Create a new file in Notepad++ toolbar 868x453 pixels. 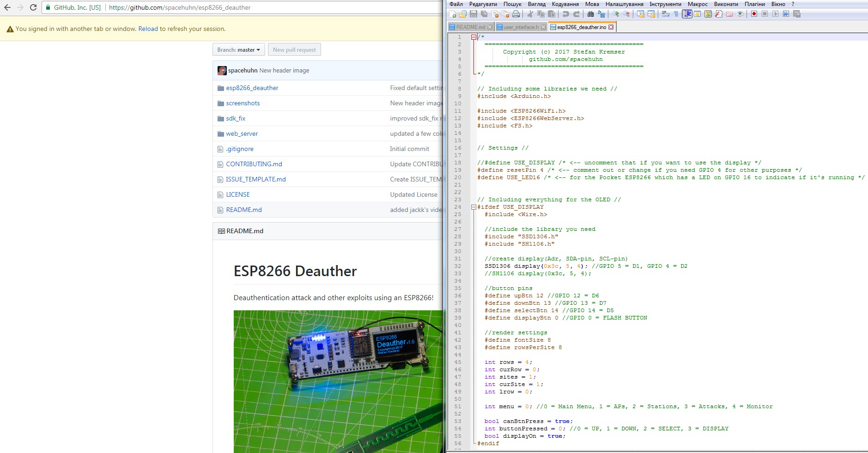coord(452,14)
